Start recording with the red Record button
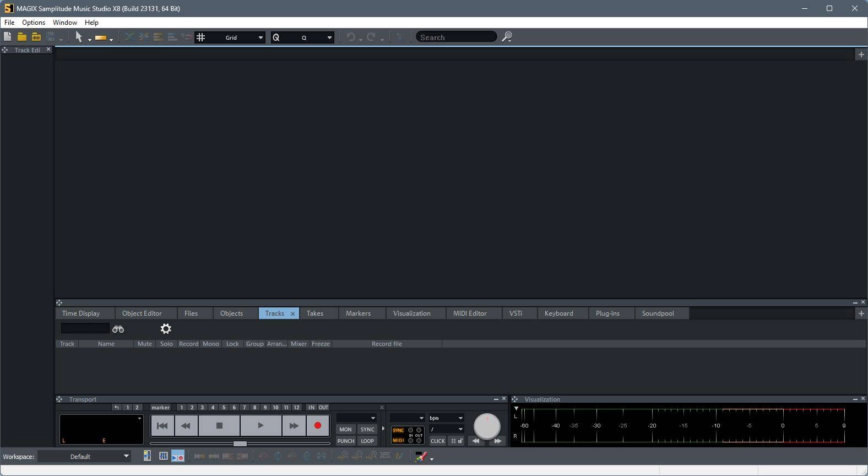868x476 pixels. pyautogui.click(x=318, y=426)
